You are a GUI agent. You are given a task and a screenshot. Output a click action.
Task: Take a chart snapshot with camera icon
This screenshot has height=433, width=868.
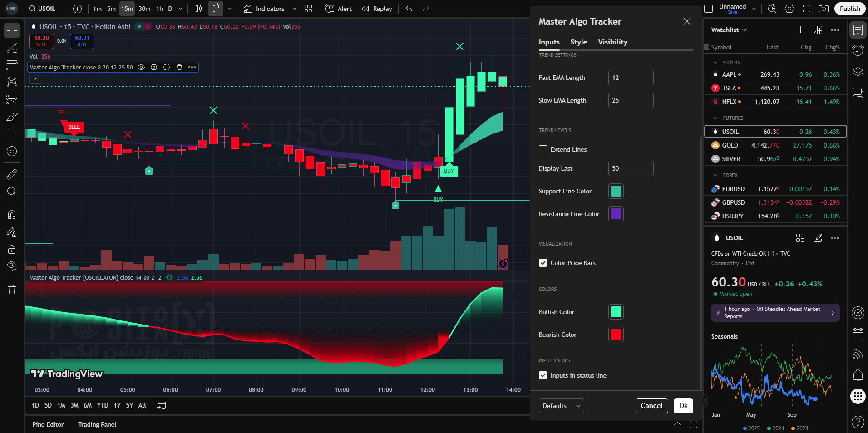pyautogui.click(x=824, y=9)
